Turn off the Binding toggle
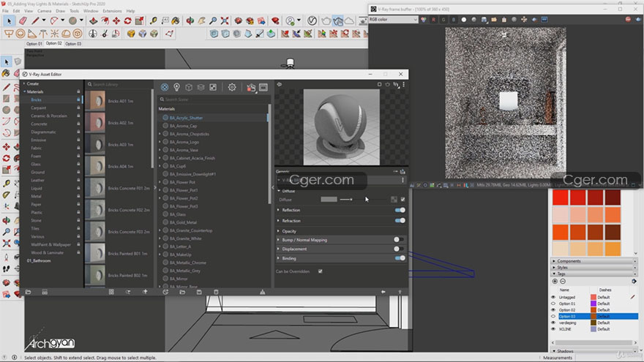 click(x=400, y=258)
